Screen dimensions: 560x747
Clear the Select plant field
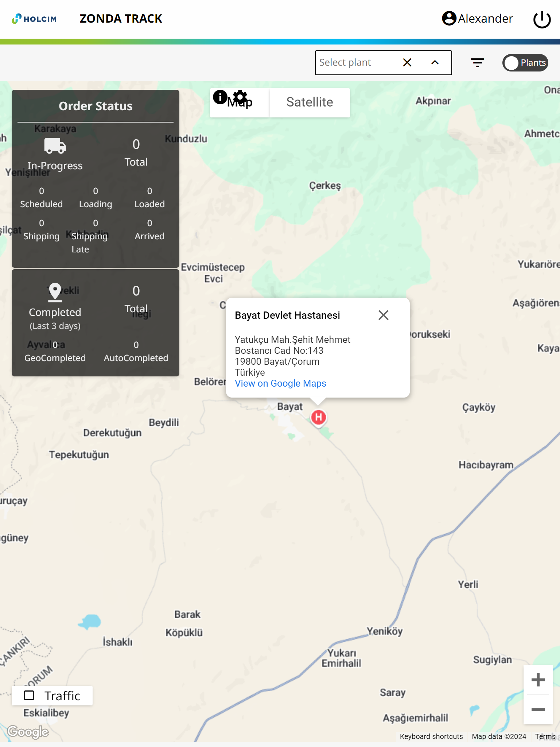tap(407, 63)
